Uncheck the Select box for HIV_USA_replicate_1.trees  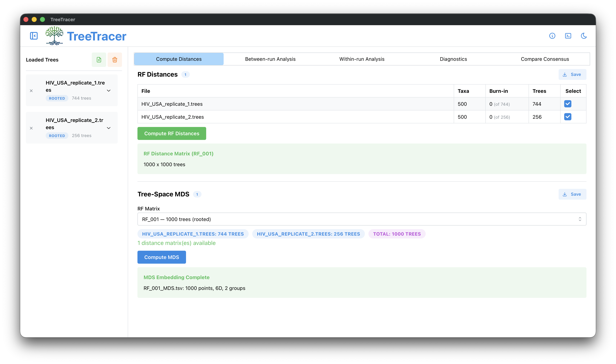click(568, 104)
